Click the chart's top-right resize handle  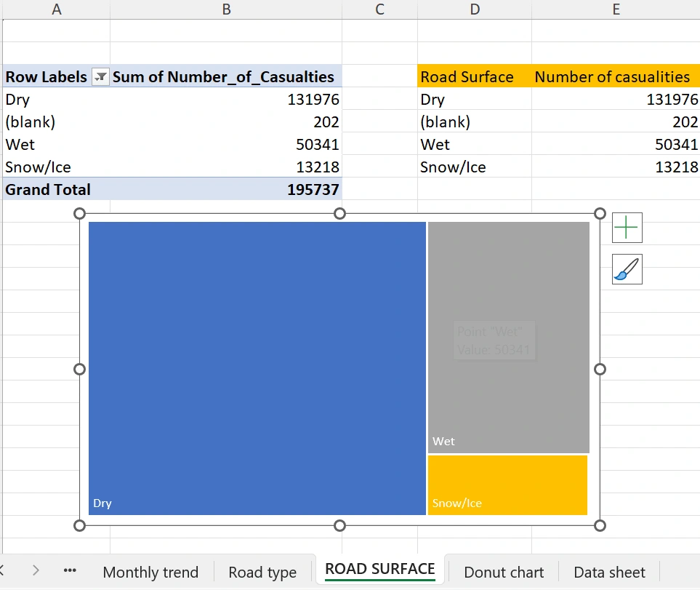coord(600,213)
